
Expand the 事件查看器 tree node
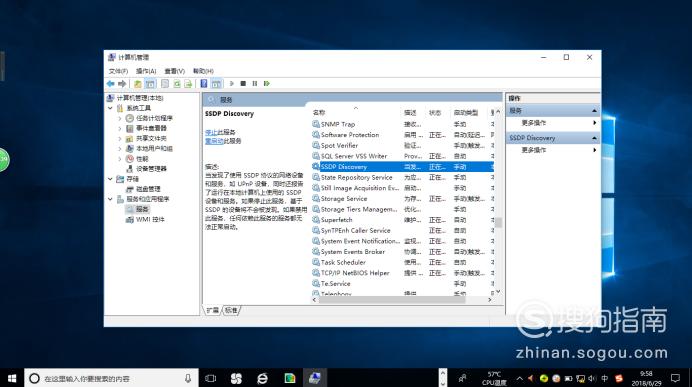point(120,128)
